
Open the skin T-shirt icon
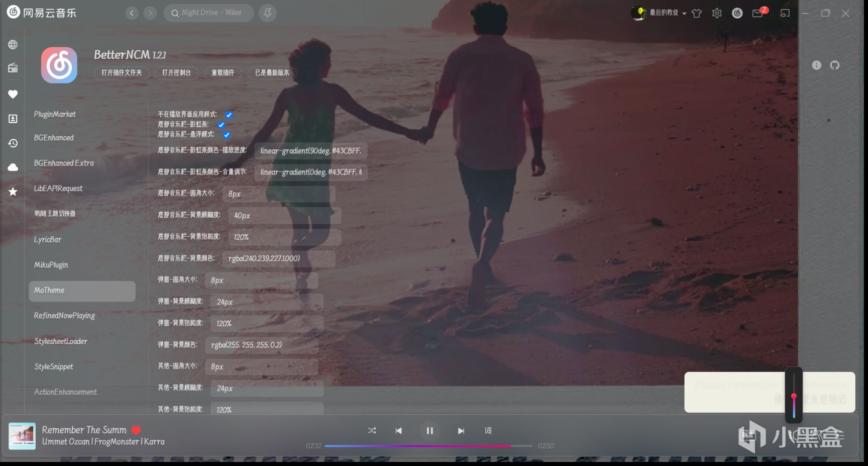point(697,14)
